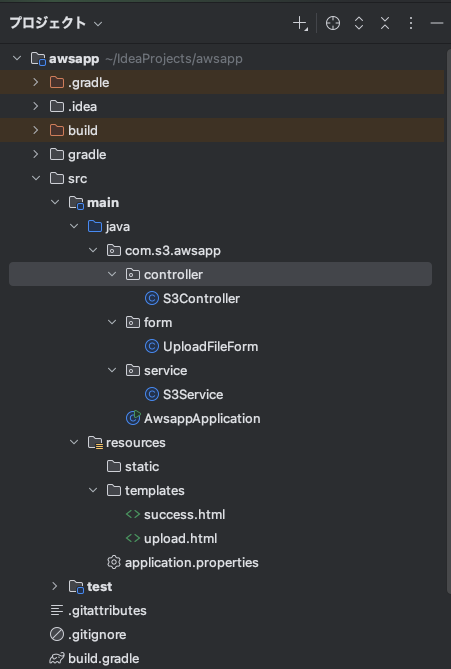Select the .gitignore file

pos(97,634)
